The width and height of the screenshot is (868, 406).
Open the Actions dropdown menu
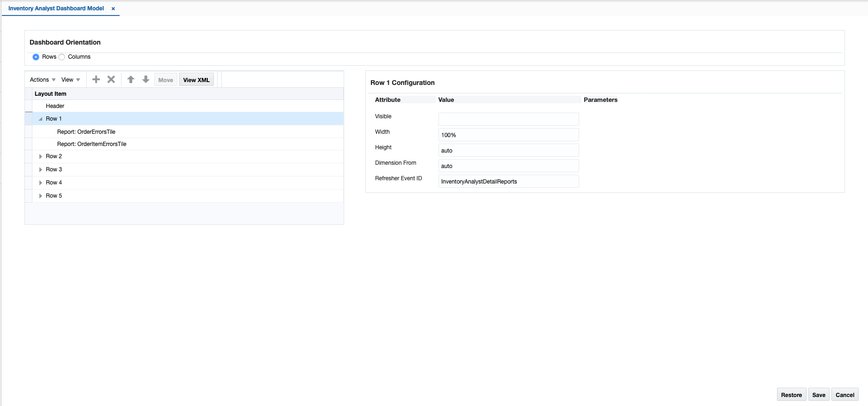[43, 80]
